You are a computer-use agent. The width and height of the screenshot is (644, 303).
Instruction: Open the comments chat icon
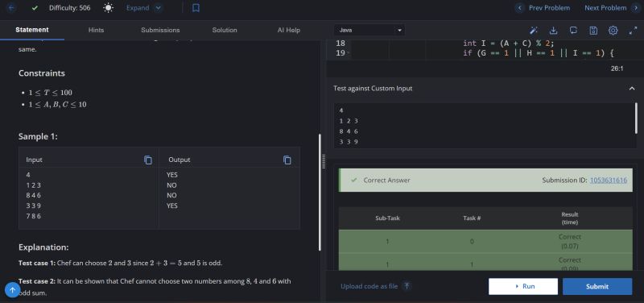[573, 30]
